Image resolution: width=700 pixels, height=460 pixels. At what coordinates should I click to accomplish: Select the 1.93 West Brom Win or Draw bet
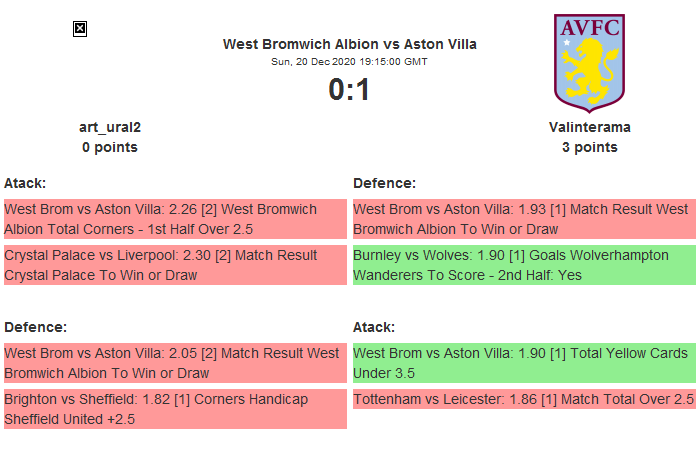pos(523,219)
